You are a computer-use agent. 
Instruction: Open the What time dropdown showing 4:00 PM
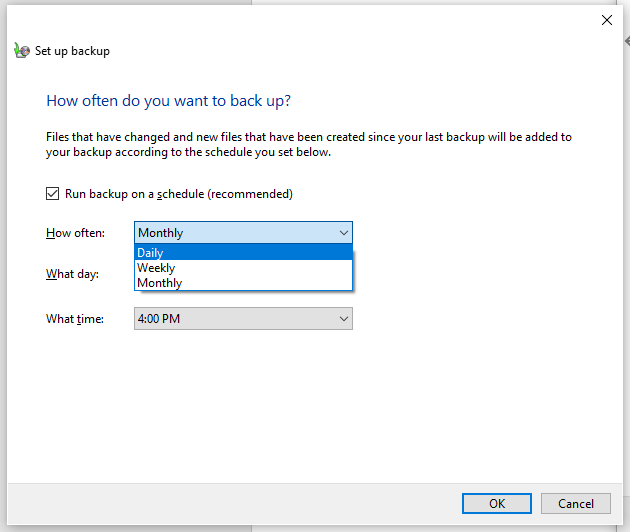(x=234, y=319)
